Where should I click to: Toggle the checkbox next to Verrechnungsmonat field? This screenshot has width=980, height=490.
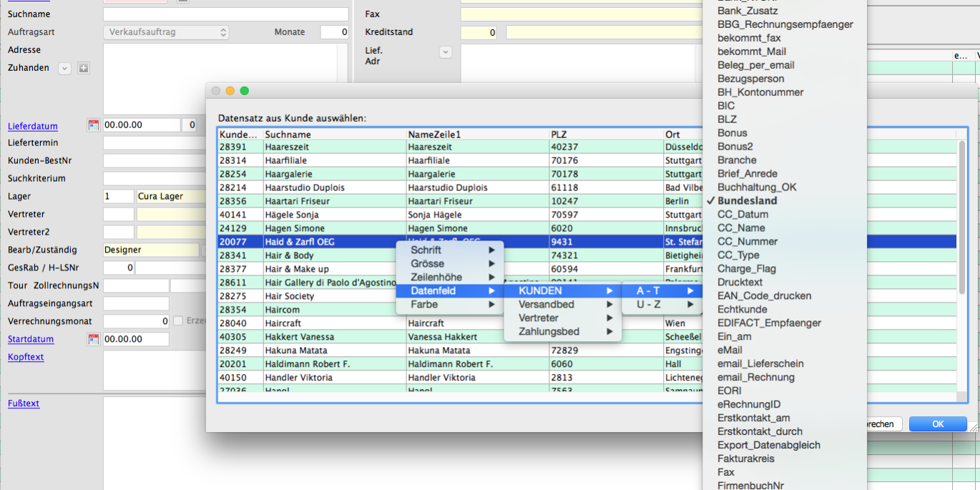[178, 321]
